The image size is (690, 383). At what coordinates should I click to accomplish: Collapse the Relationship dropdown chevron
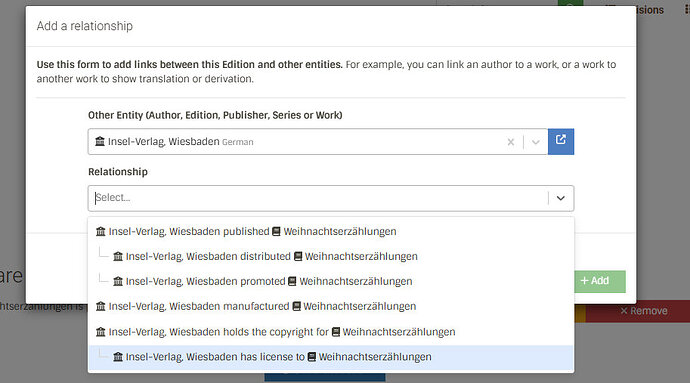(x=561, y=198)
